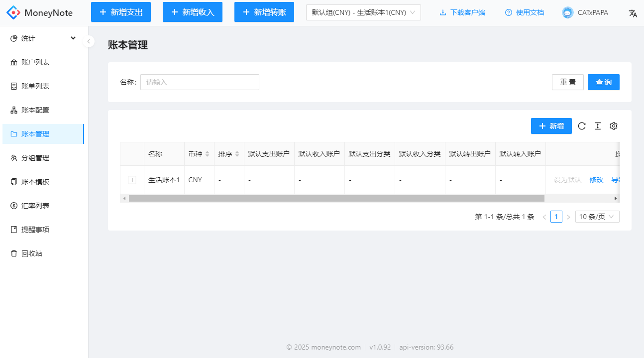Click the 新增收入 button
The height and width of the screenshot is (358, 644).
tap(193, 12)
